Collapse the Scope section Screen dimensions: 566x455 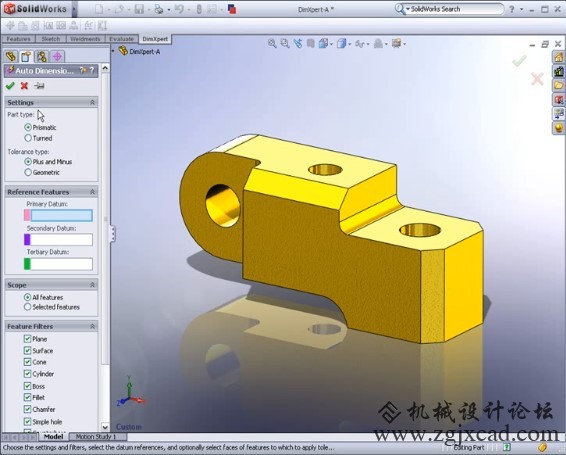[x=92, y=285]
